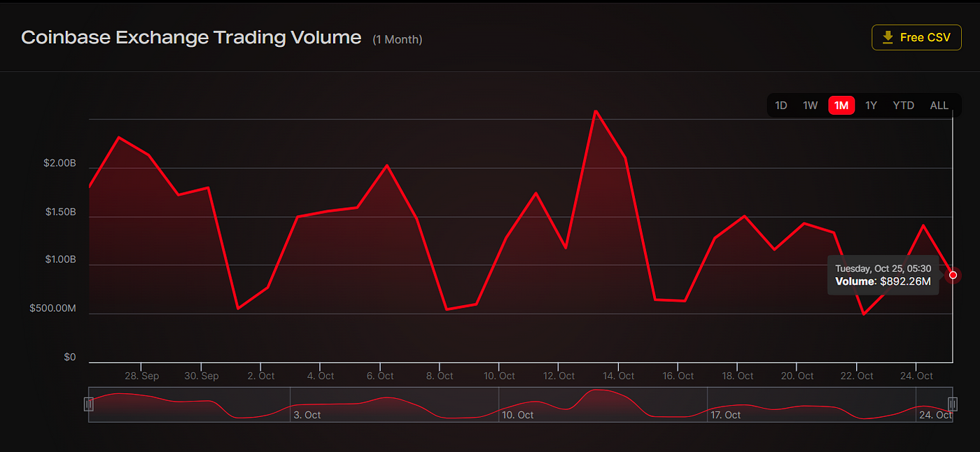Click the $1.50B y-axis label

click(60, 211)
